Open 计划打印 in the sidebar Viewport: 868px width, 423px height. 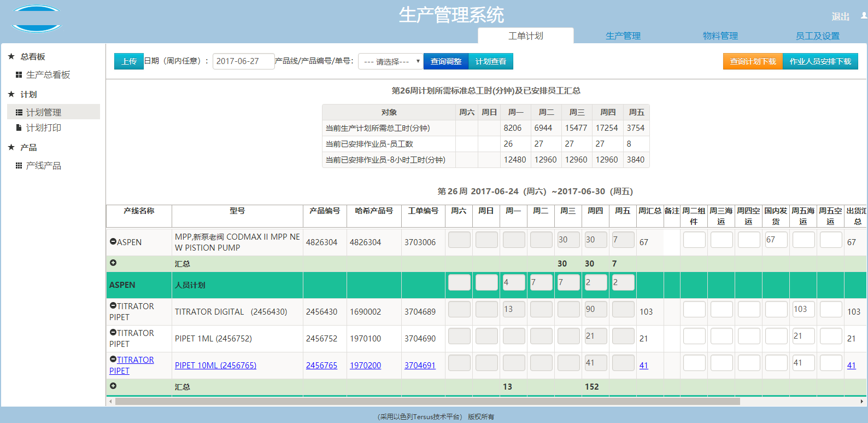(x=44, y=128)
